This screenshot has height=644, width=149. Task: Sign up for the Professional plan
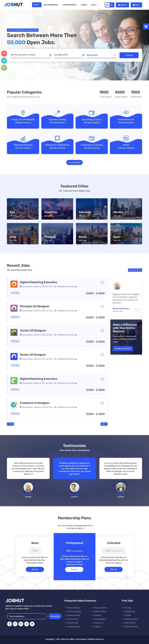pos(74,569)
